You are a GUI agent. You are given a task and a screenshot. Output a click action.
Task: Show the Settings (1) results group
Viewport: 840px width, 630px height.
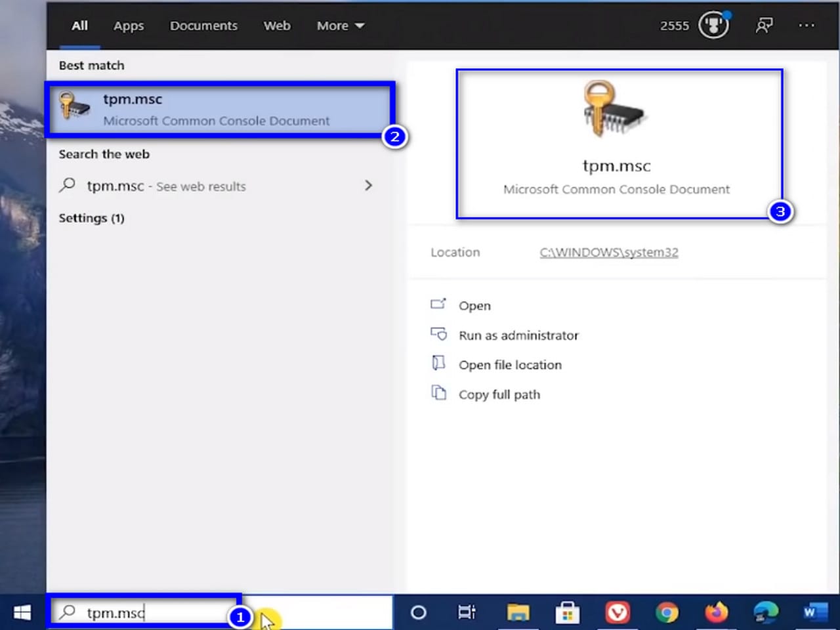click(x=91, y=218)
